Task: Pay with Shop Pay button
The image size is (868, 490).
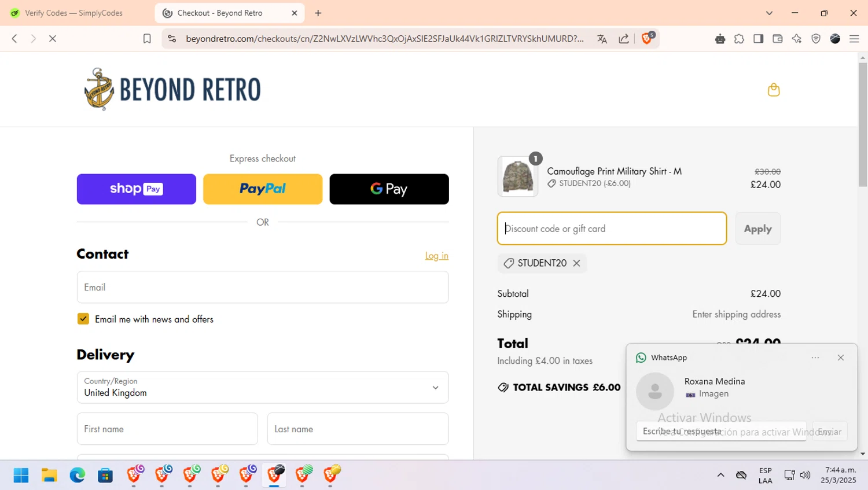Action: [137, 189]
